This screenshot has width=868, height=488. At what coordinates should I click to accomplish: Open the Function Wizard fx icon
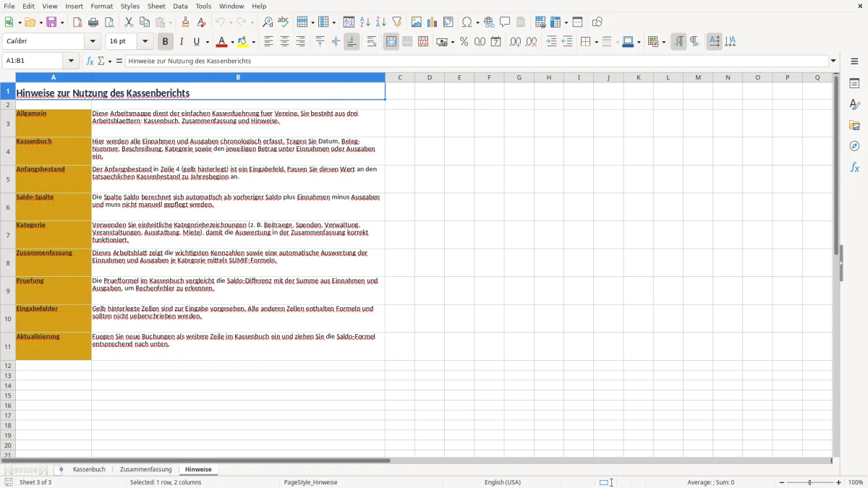pos(90,61)
